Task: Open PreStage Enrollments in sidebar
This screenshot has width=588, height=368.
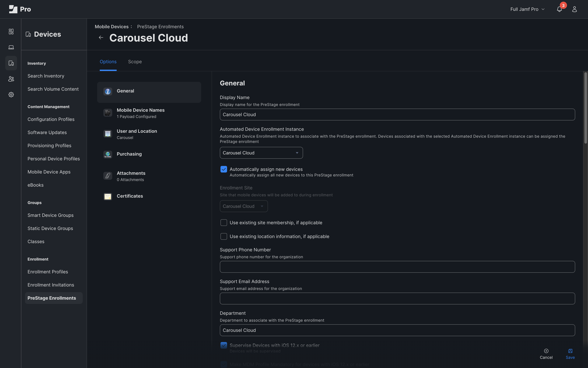Action: click(54, 298)
